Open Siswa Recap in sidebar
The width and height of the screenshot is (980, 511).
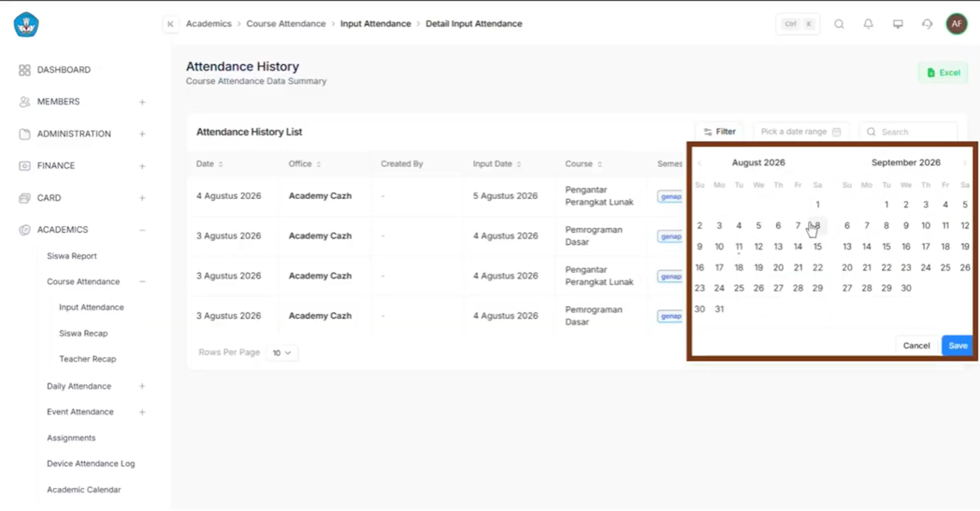pyautogui.click(x=83, y=333)
